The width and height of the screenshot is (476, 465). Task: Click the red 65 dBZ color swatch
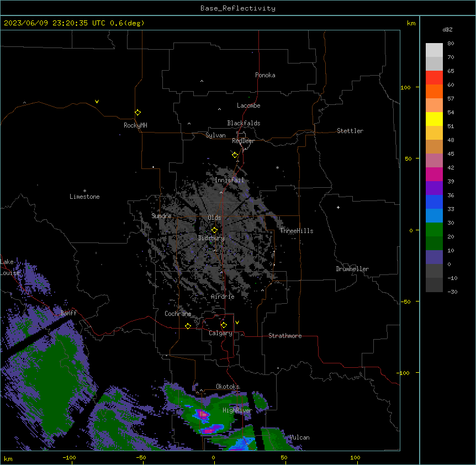[x=434, y=77]
